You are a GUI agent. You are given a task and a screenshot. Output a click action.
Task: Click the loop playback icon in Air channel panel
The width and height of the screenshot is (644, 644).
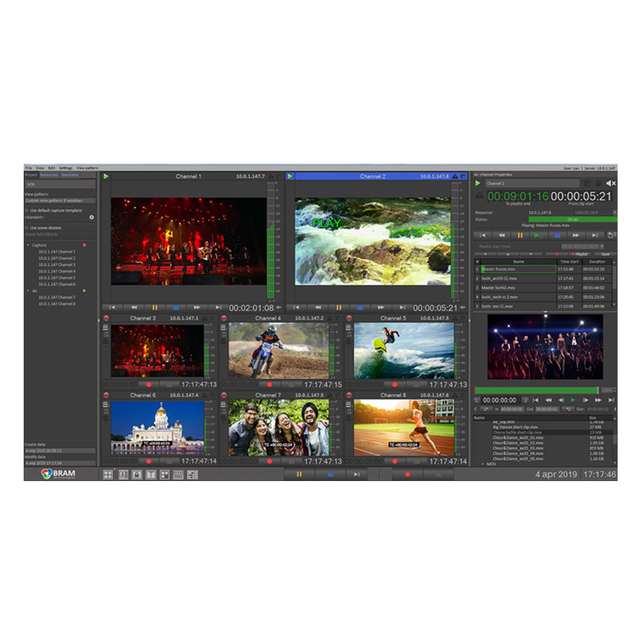point(612,235)
